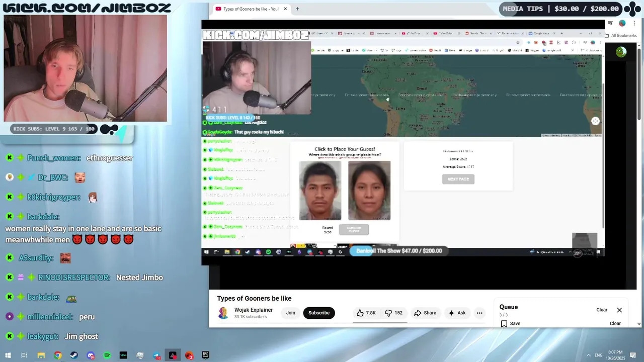
Task: Click the fullscreen map icon in the video
Action: point(595,121)
